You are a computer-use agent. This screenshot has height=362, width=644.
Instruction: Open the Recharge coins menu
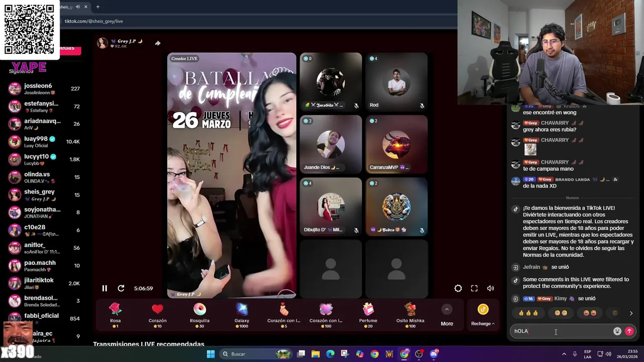[x=483, y=315]
